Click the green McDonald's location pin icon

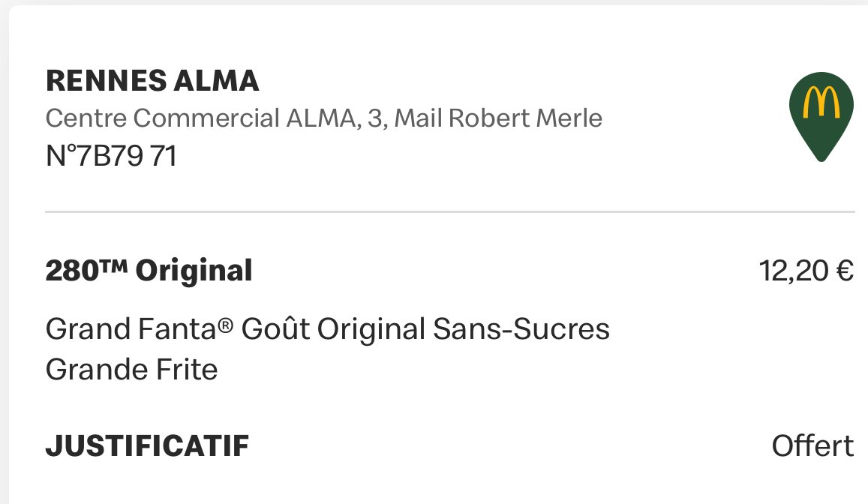(821, 117)
